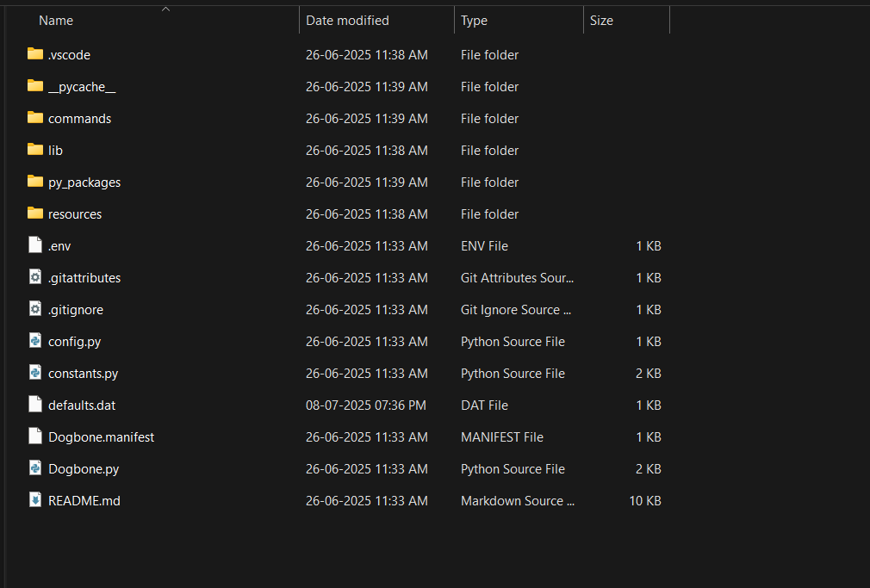Select the lib folder name

(55, 151)
